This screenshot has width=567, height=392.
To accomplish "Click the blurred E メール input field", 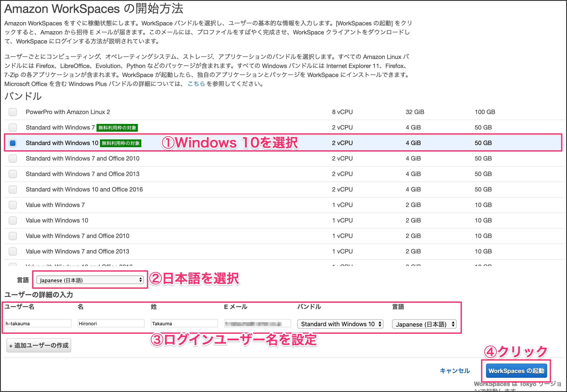I will coord(257,323).
